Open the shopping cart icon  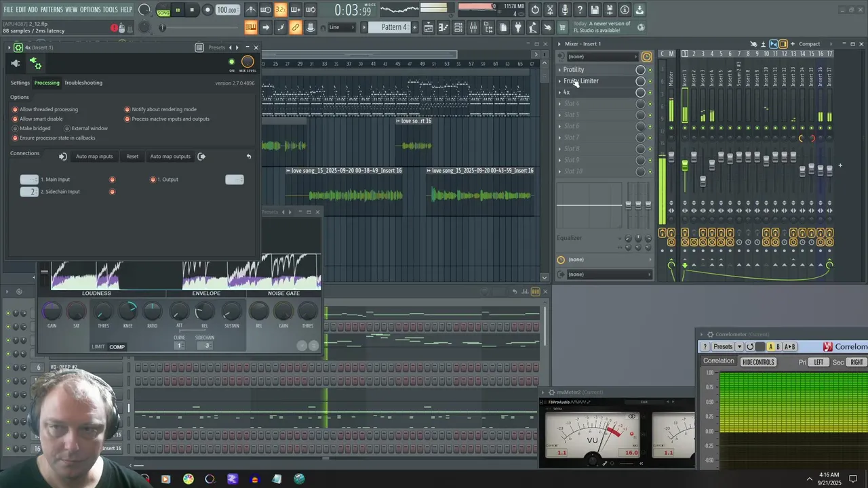coord(563,27)
